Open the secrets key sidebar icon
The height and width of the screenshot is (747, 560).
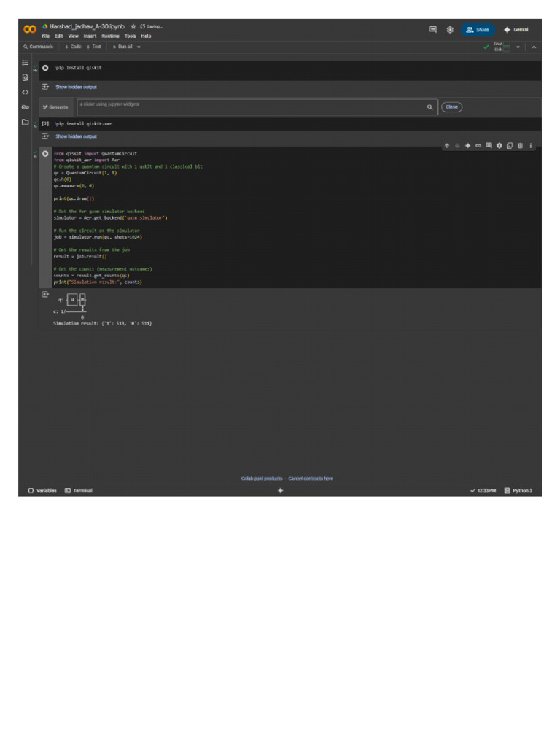coord(25,107)
